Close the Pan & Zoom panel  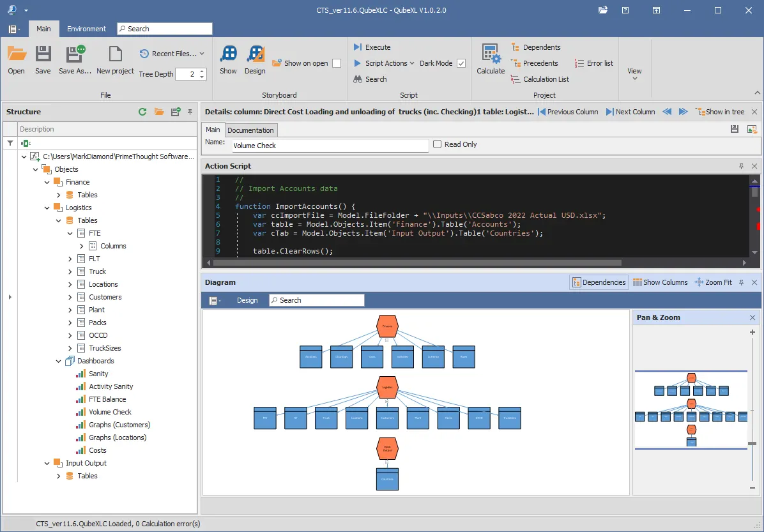coord(753,317)
